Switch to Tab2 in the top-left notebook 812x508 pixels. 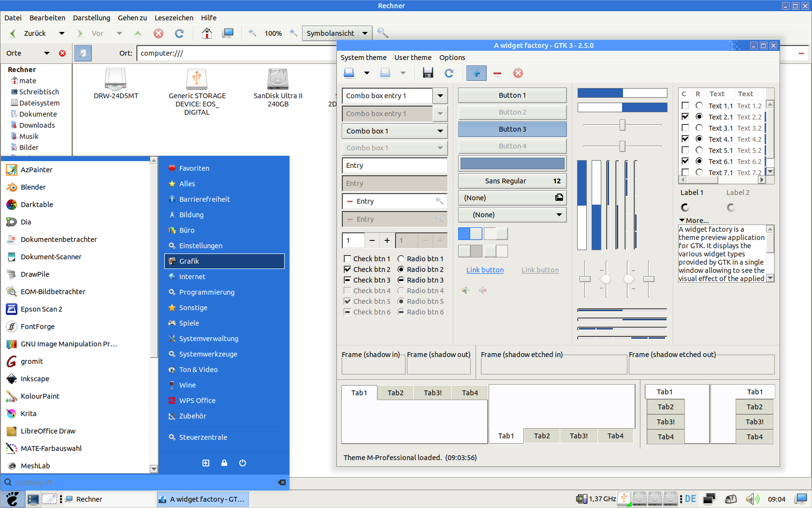pos(395,393)
